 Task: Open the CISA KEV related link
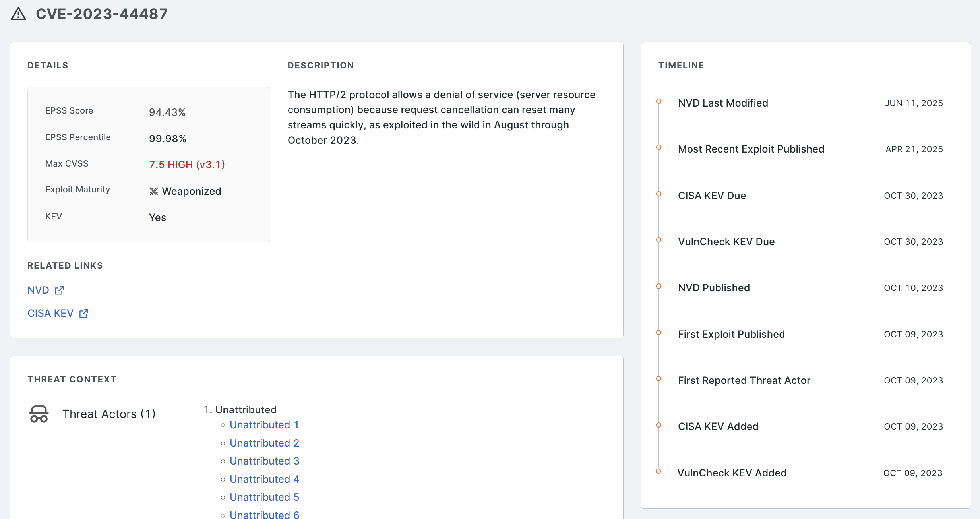pyautogui.click(x=50, y=313)
